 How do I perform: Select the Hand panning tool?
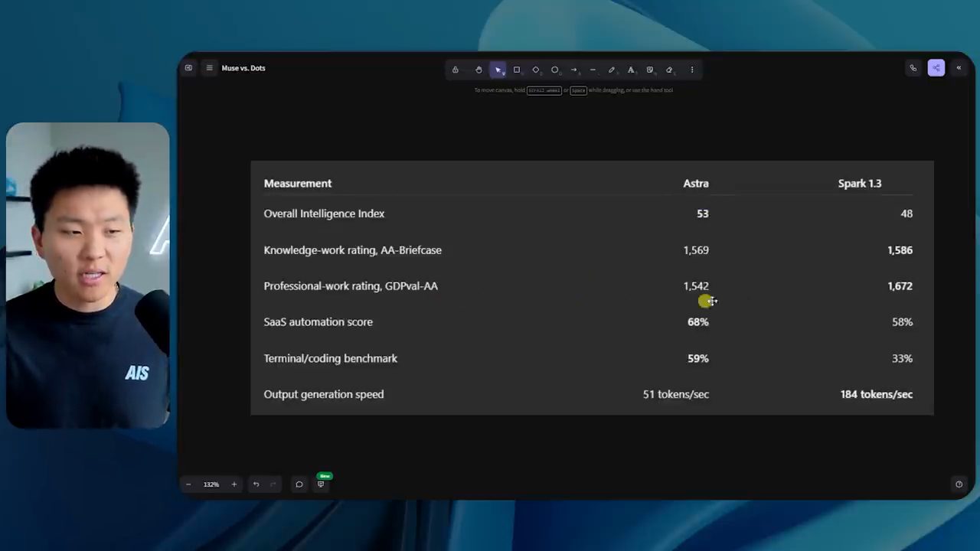click(x=479, y=70)
